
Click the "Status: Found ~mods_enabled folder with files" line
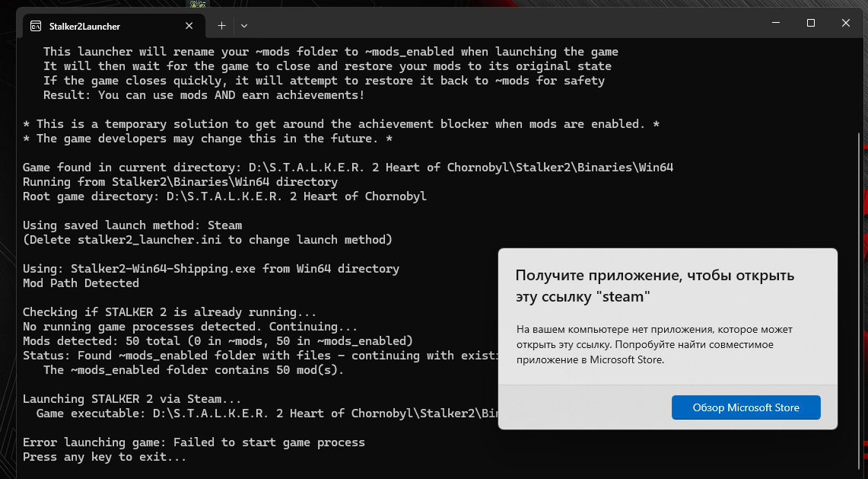(260, 356)
